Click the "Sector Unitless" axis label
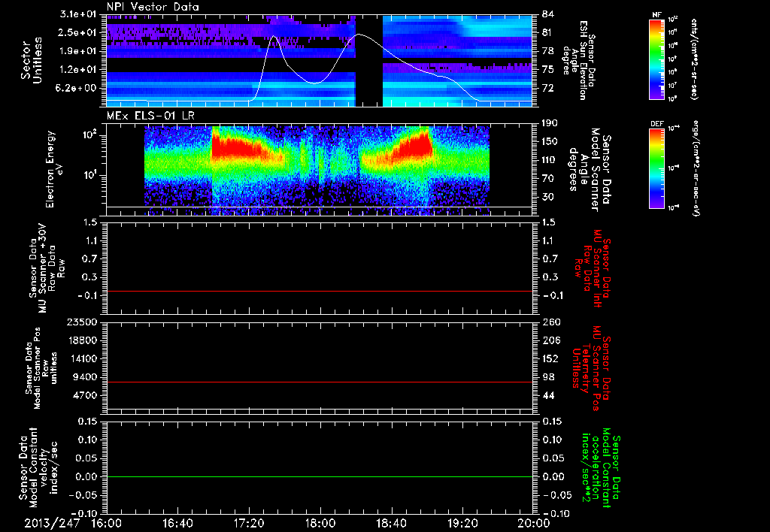Screen dimensions: 770x532 [x=32, y=60]
